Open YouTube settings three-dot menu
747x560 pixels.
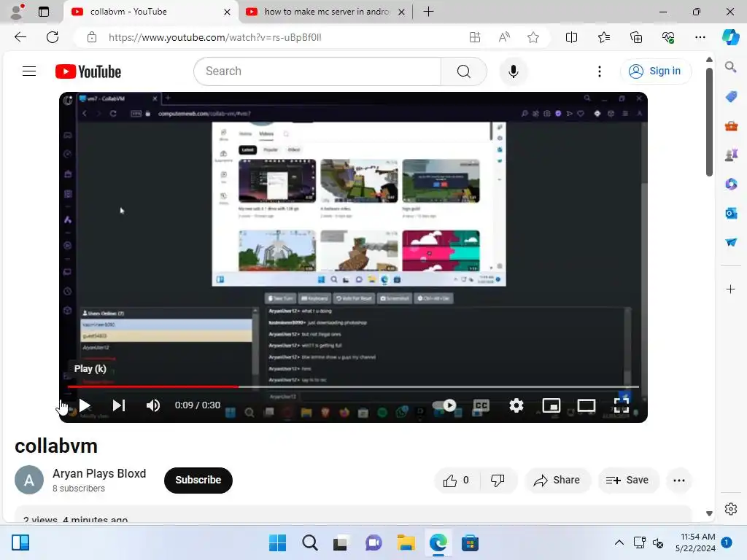pos(600,71)
